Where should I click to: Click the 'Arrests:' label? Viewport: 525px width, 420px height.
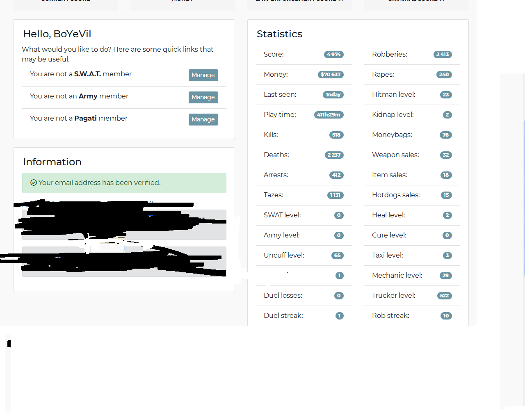[x=276, y=175]
